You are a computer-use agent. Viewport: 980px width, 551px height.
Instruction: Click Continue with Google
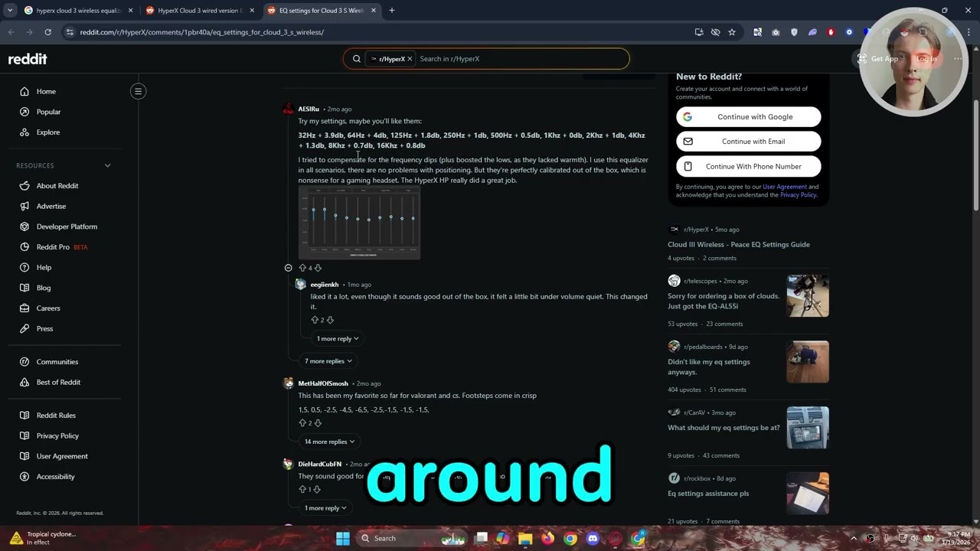[x=748, y=117]
